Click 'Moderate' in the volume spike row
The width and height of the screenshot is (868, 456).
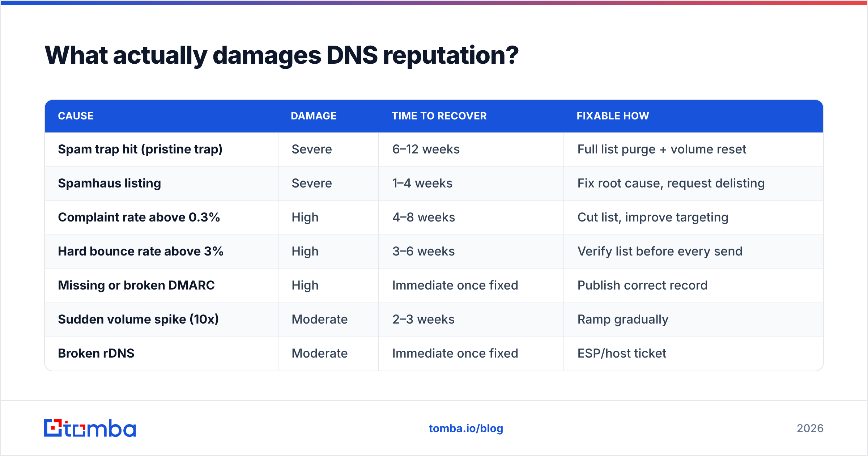click(319, 319)
